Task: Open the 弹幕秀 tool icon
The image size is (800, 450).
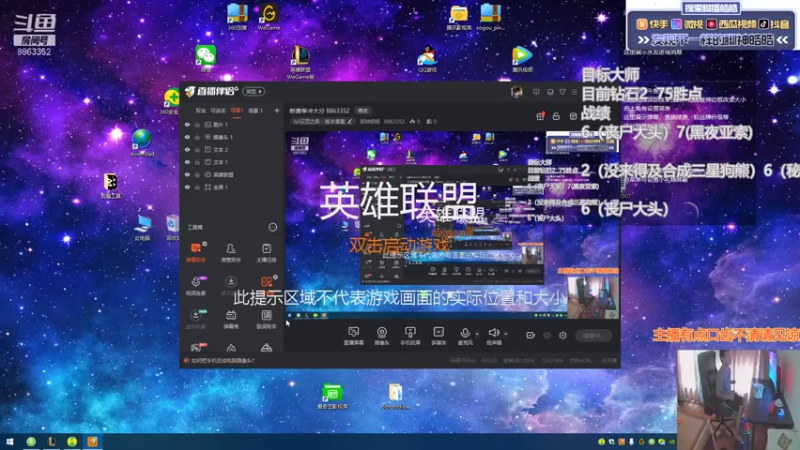Action: 231,319
